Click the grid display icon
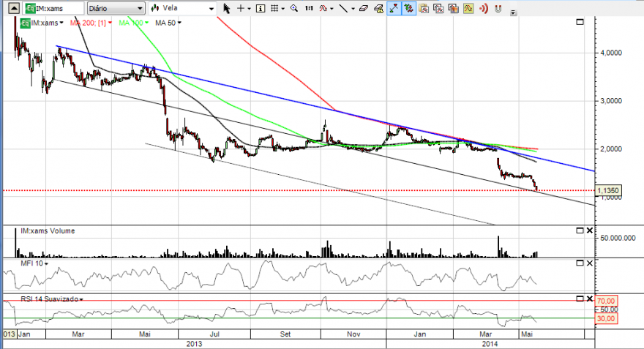Screen dimensions: 644x349 (274, 8)
